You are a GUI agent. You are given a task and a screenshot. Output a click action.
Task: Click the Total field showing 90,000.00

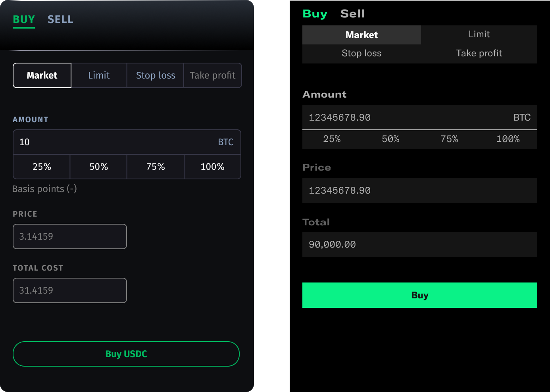point(419,244)
